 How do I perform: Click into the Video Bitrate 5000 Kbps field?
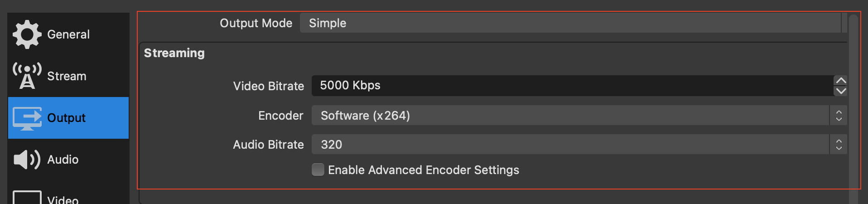572,86
